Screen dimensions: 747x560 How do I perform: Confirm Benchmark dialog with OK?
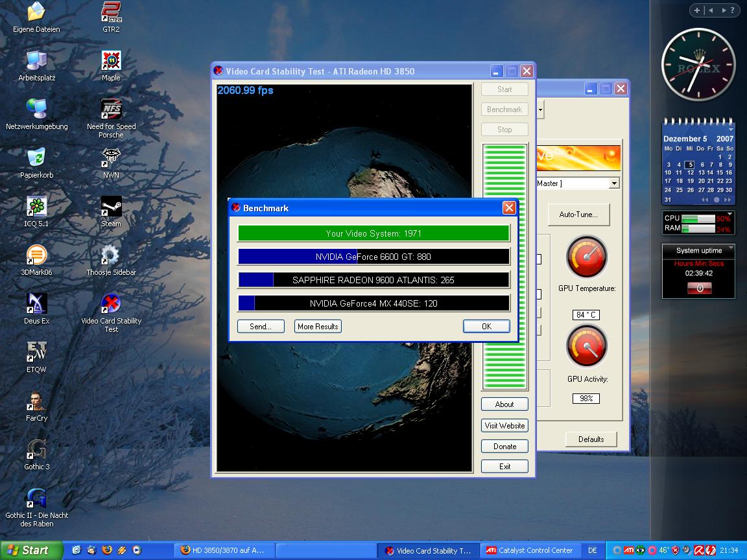coord(486,326)
